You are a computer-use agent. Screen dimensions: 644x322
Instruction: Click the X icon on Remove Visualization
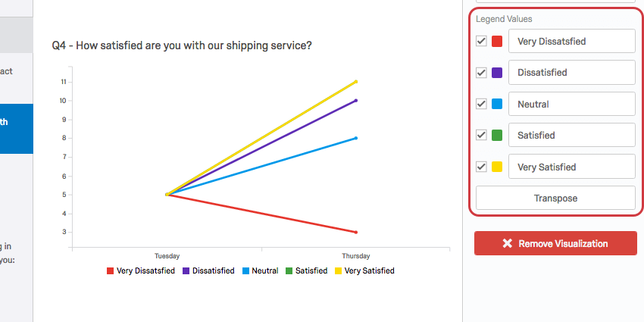508,243
